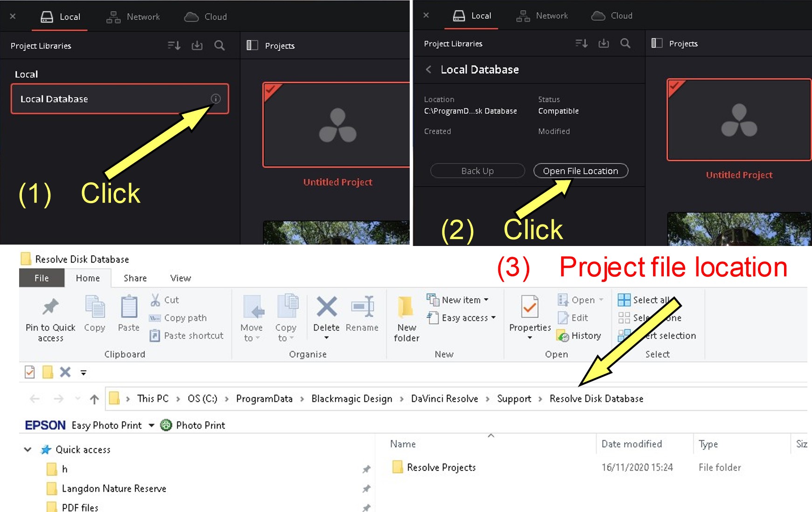Click the Cut scissors icon
Image resolution: width=812 pixels, height=512 pixels.
(x=155, y=300)
